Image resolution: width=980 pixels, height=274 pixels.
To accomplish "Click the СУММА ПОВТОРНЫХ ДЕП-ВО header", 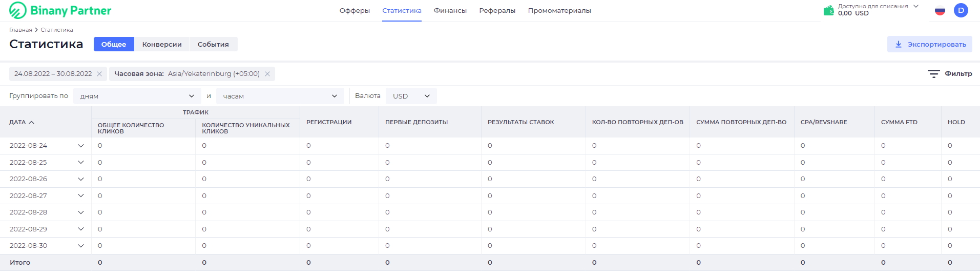I will [741, 122].
